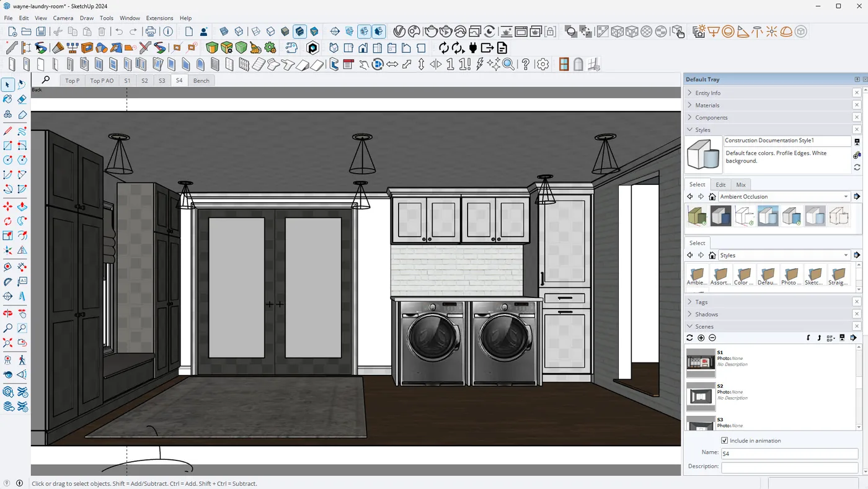Image resolution: width=868 pixels, height=489 pixels.
Task: Collapse the Styles panel
Action: [689, 129]
